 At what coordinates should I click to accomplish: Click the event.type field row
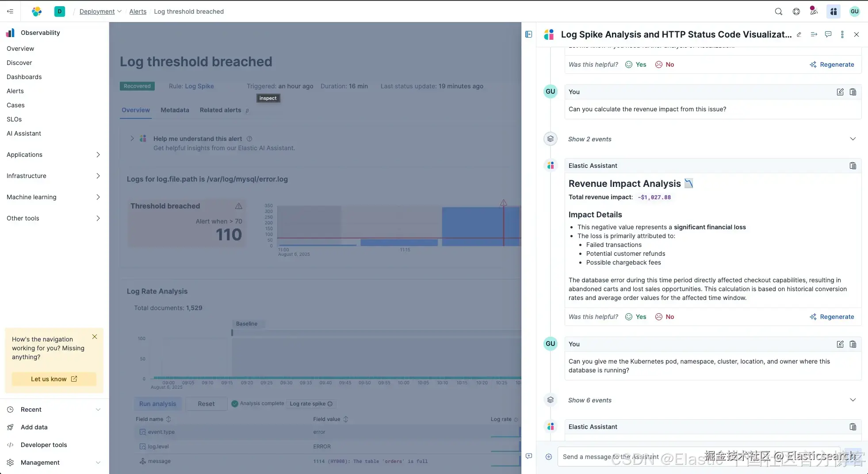point(327,432)
